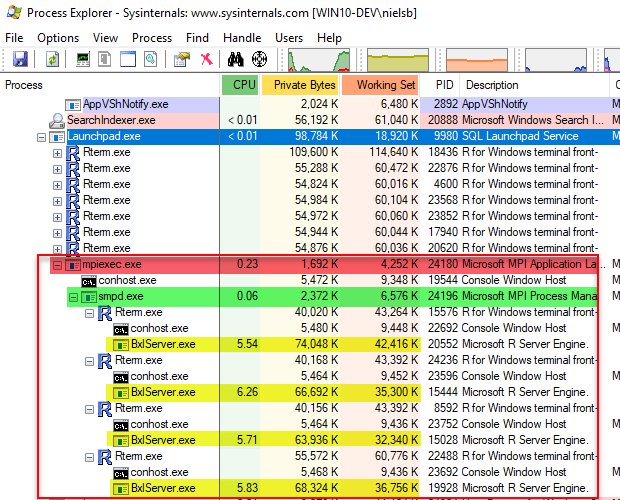The width and height of the screenshot is (620, 500).
Task: Collapse the smpd.exe tree node
Action: coord(74,297)
